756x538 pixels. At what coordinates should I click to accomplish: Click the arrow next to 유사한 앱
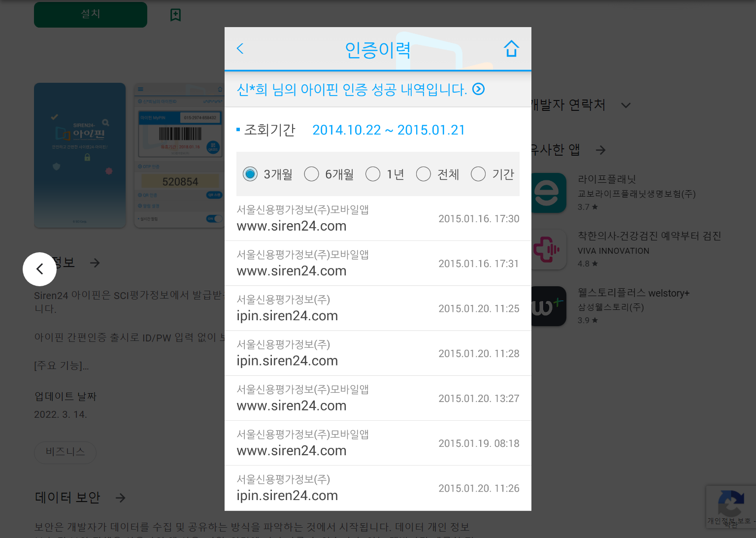[x=600, y=150]
